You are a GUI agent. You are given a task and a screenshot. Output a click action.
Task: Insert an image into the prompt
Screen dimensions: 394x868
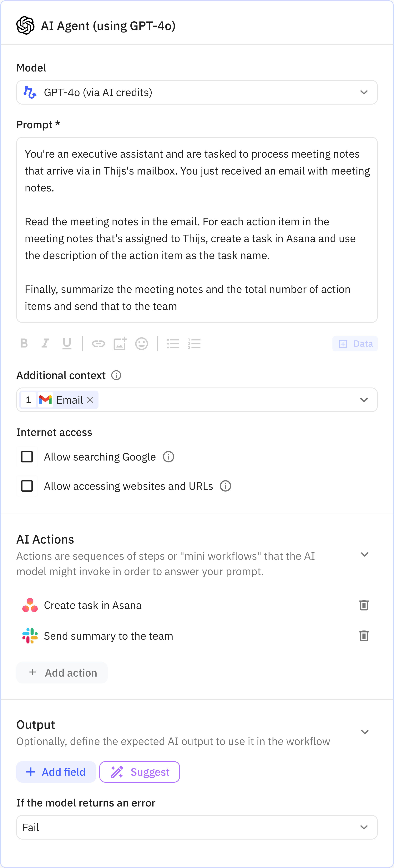(x=120, y=344)
